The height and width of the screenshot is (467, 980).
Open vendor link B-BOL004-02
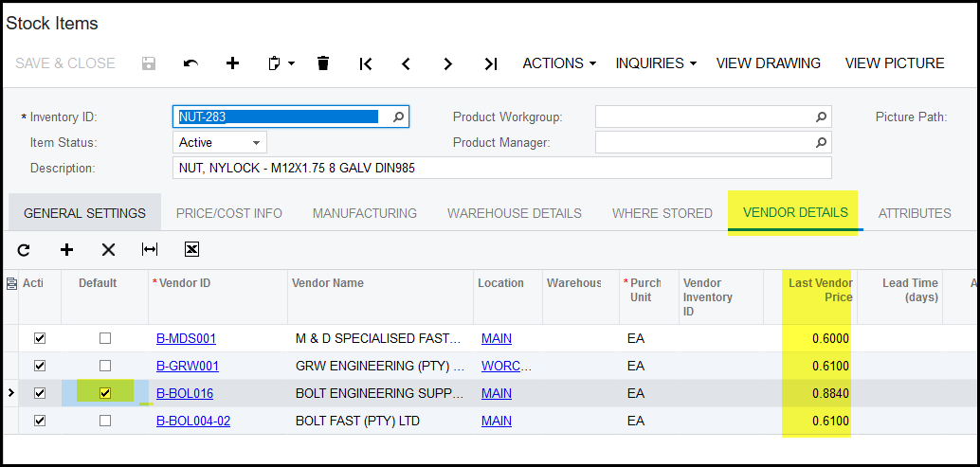click(x=193, y=421)
